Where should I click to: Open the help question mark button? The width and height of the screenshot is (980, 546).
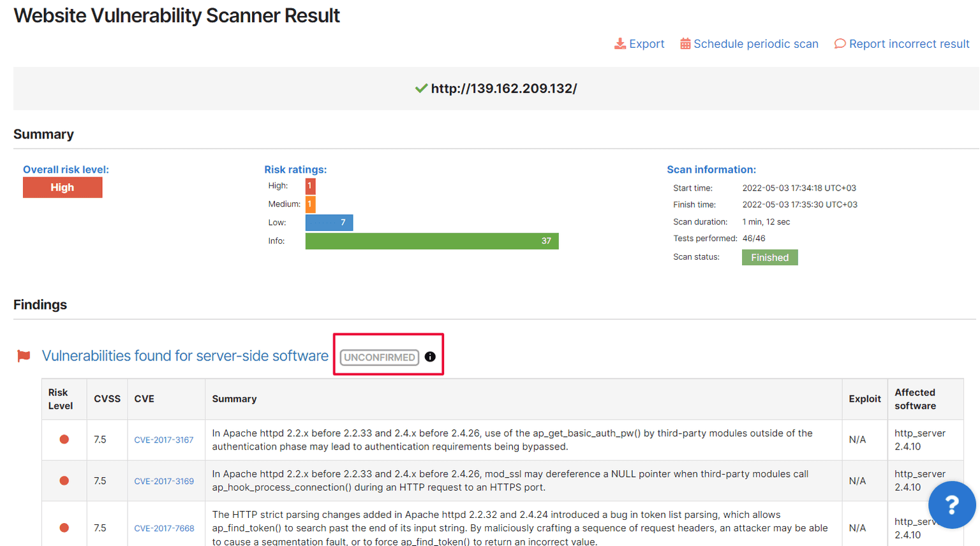952,505
